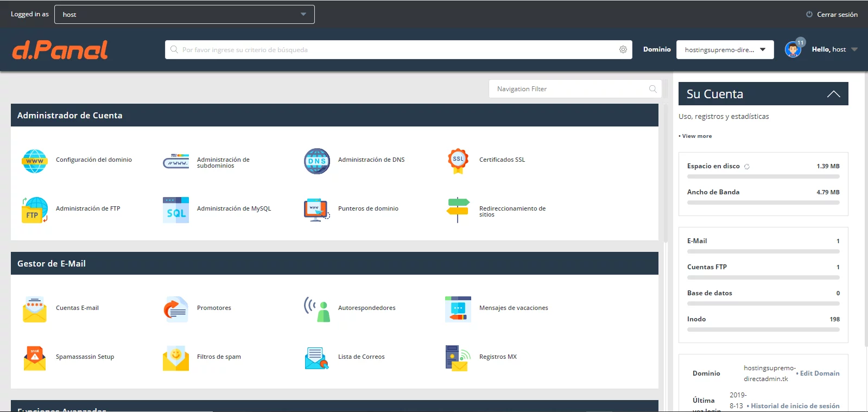Expand the Dominio selector dropdown
Image resolution: width=868 pixels, height=412 pixels.
[x=725, y=49]
